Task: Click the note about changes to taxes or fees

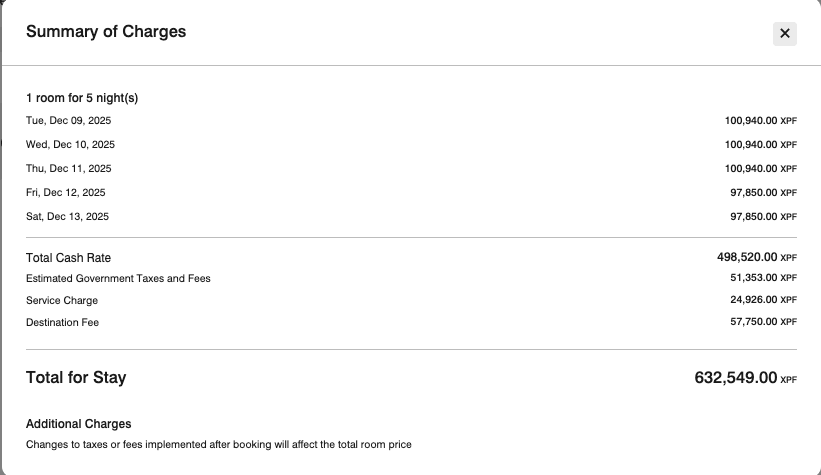Action: point(218,444)
